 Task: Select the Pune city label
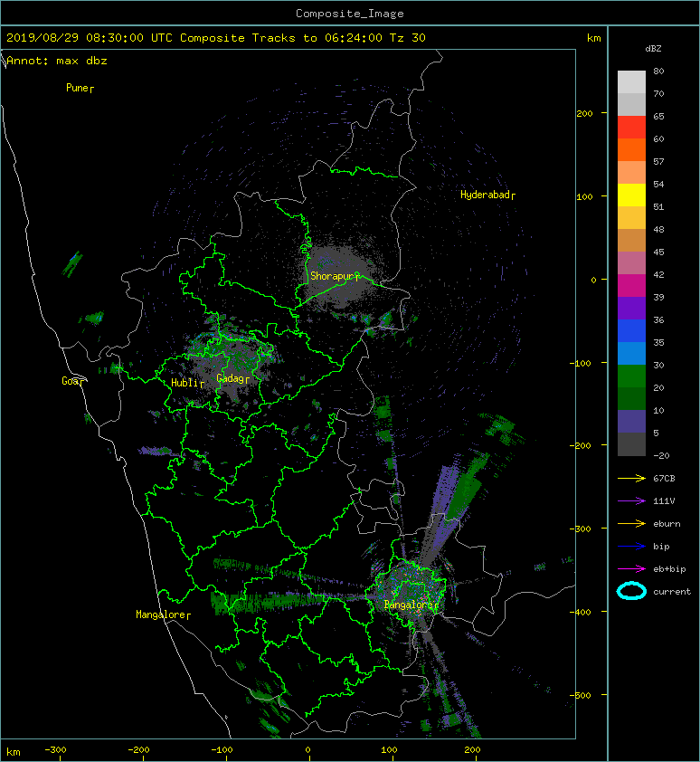point(80,88)
